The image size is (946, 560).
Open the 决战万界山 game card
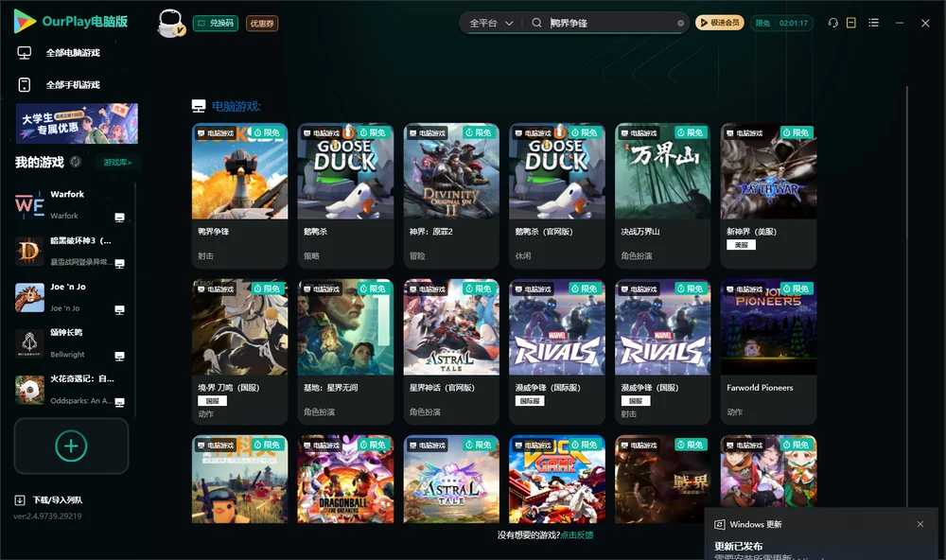[663, 196]
